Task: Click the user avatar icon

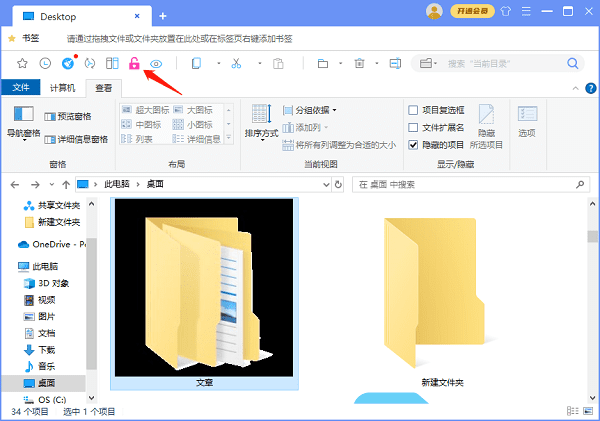Action: pyautogui.click(x=433, y=11)
